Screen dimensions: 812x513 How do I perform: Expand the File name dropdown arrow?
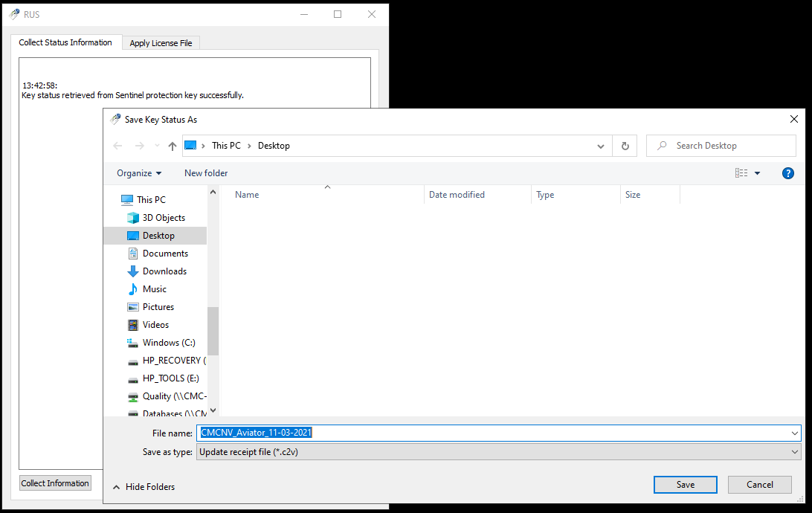794,433
